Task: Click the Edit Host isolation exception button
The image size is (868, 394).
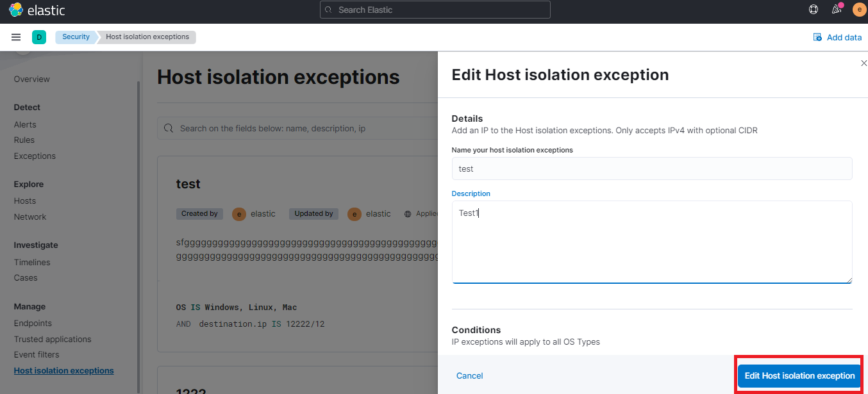Action: click(797, 375)
